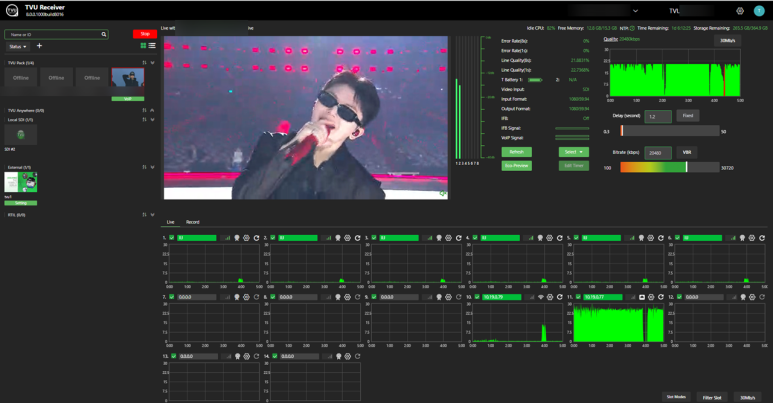The width and height of the screenshot is (773, 403).
Task: Collapse the Local SDI group
Action: [x=152, y=119]
